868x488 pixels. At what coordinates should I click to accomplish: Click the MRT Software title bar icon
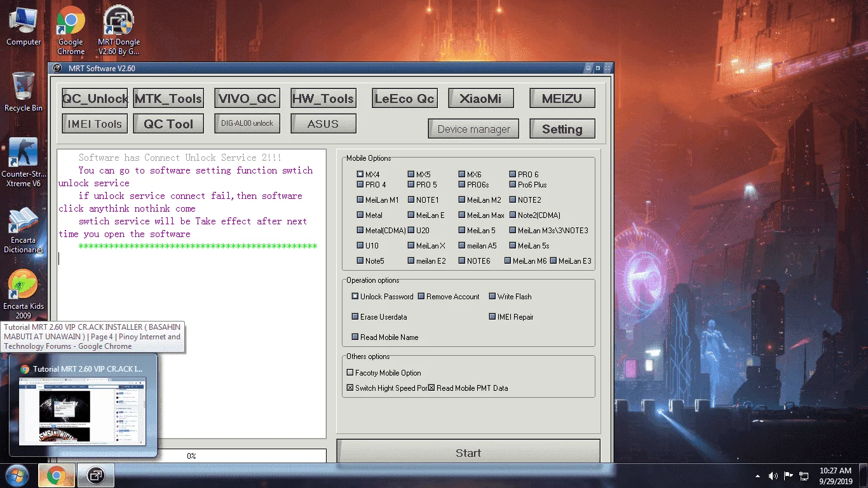[57, 68]
